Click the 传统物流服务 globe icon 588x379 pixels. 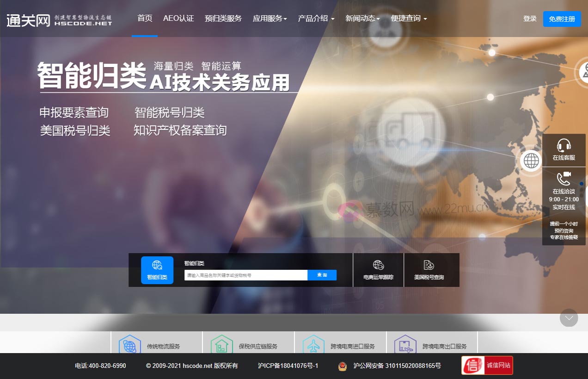click(129, 344)
